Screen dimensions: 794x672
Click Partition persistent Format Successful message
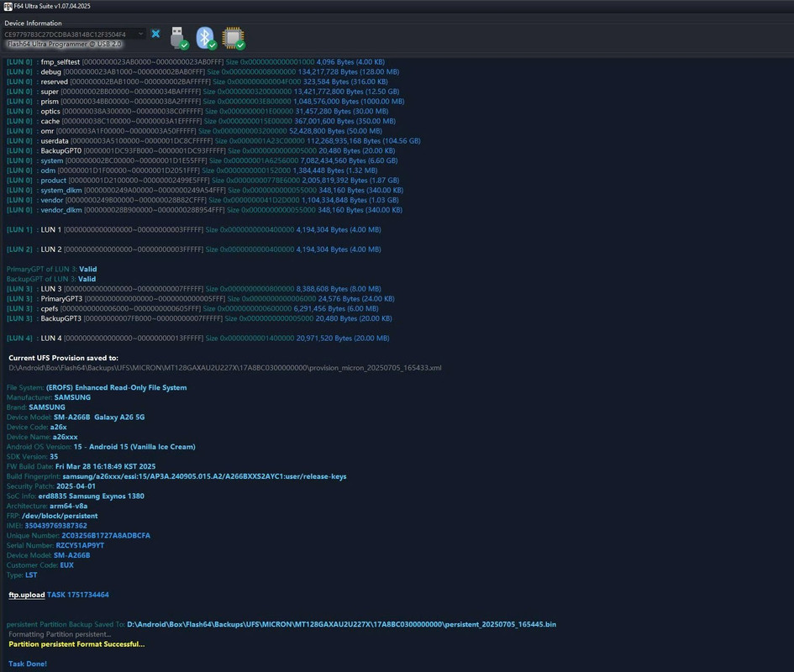pos(76,644)
